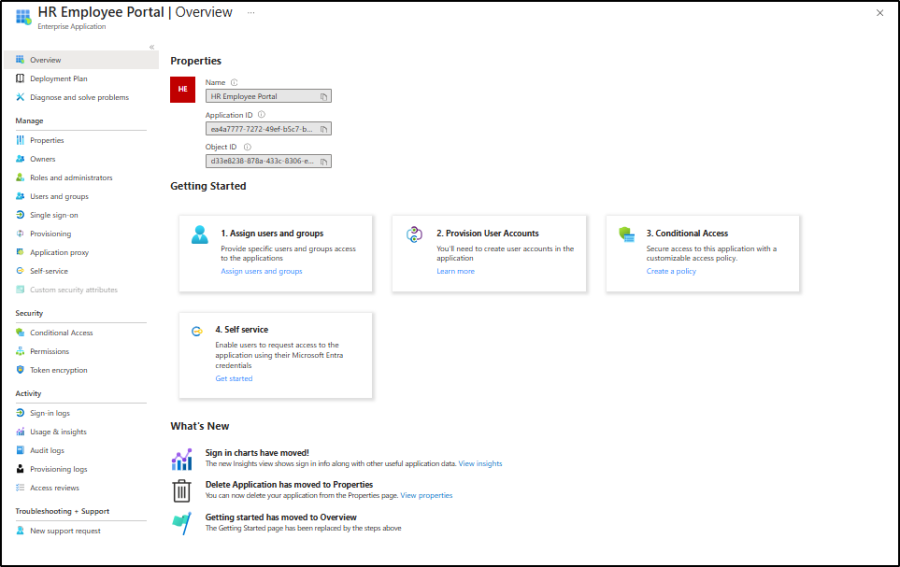Click Get started link in Self service
The image size is (900, 567).
[x=234, y=379]
